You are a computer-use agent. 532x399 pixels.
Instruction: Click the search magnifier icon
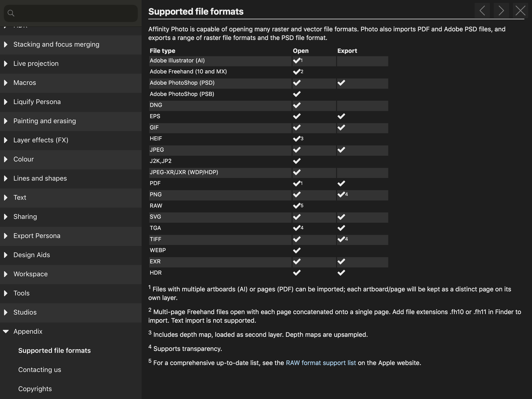(x=11, y=13)
